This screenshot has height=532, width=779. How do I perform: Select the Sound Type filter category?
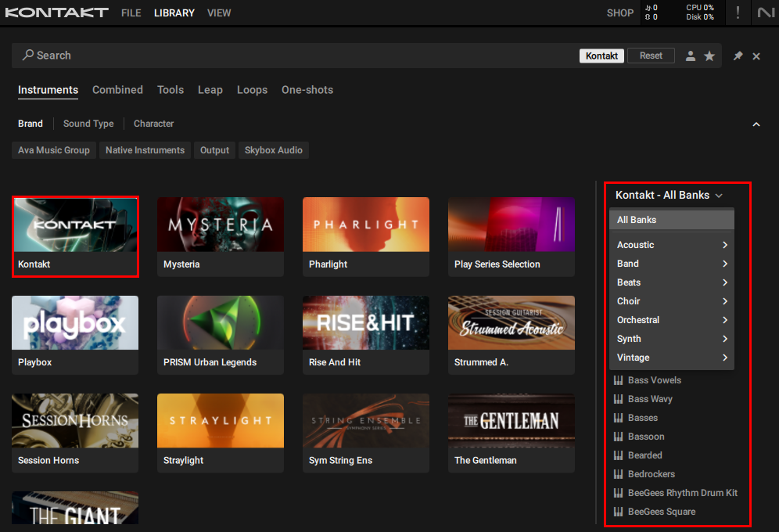[x=88, y=124]
